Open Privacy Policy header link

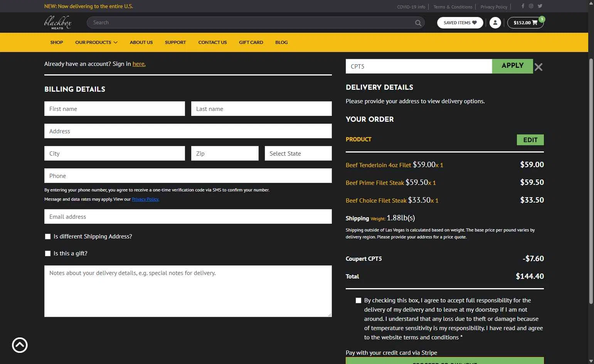[x=494, y=7]
